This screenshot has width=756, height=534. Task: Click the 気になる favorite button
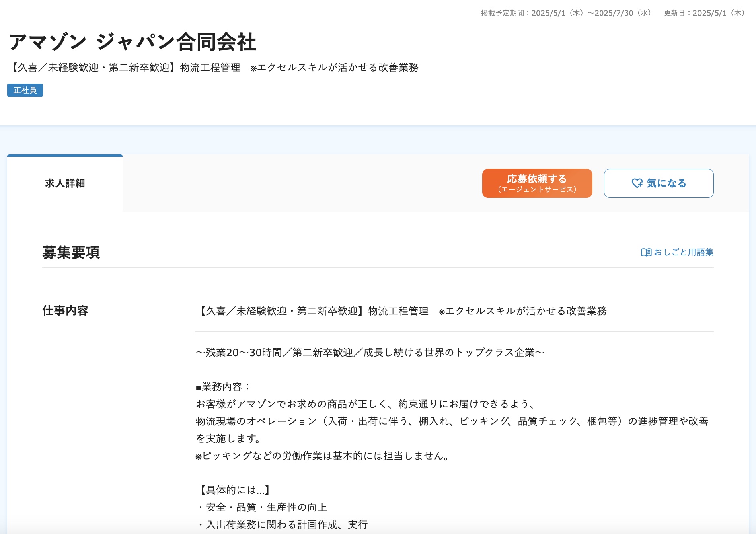659,183
